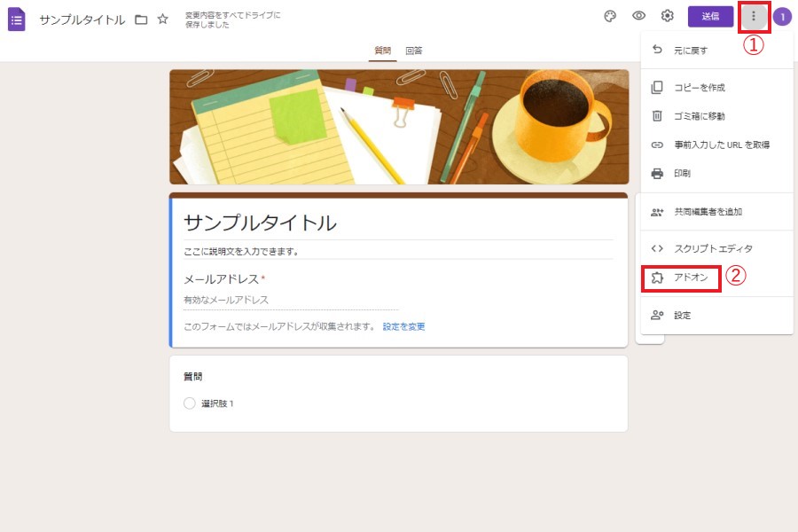
Task: Switch to the 回答 tab
Action: click(x=414, y=51)
